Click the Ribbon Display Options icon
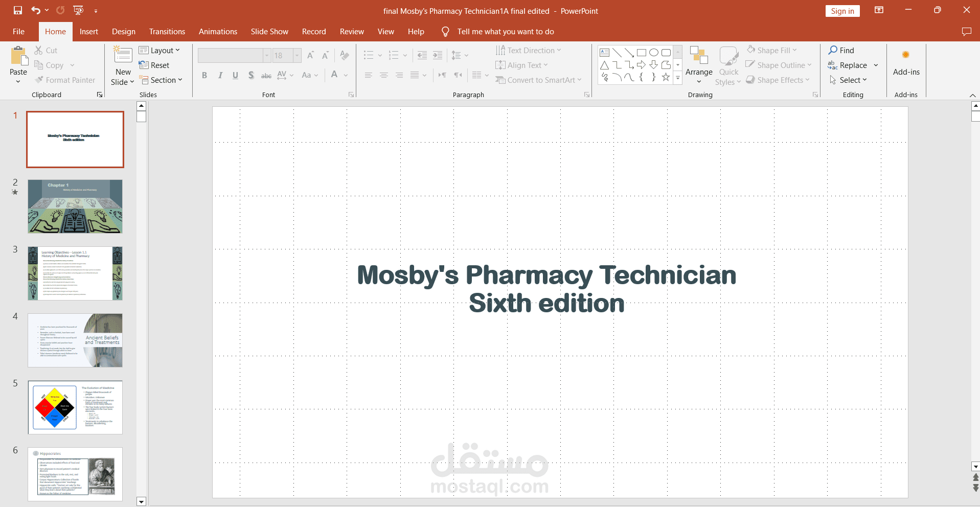Viewport: 980px width, 507px height. pyautogui.click(x=879, y=10)
